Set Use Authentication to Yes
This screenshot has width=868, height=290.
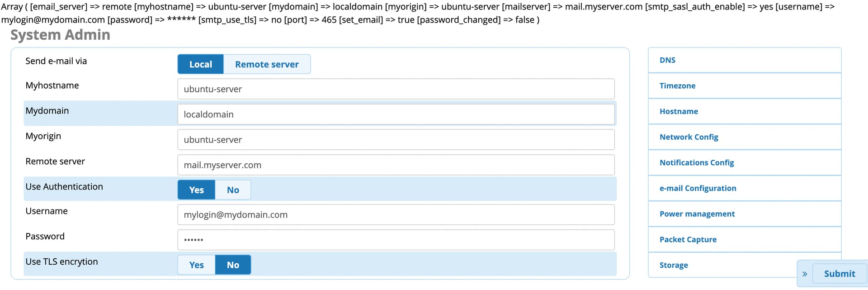(196, 190)
